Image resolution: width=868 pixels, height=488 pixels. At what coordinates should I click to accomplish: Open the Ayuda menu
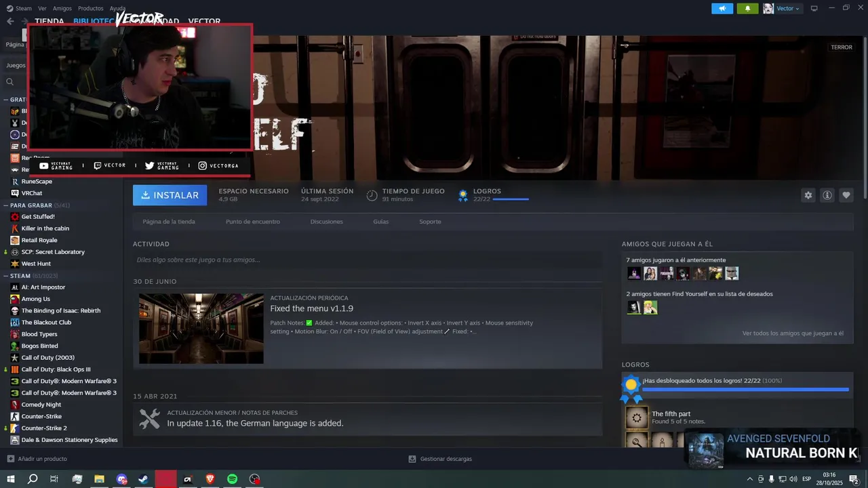coord(118,8)
